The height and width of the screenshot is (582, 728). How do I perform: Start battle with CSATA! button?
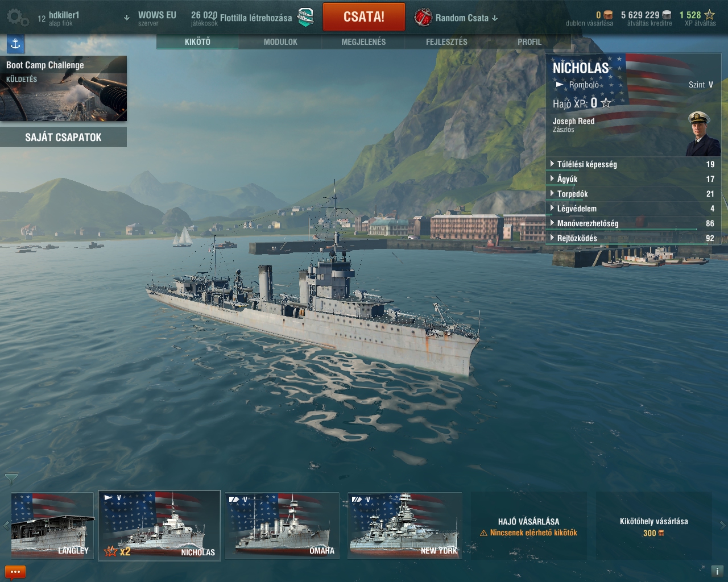pos(364,16)
